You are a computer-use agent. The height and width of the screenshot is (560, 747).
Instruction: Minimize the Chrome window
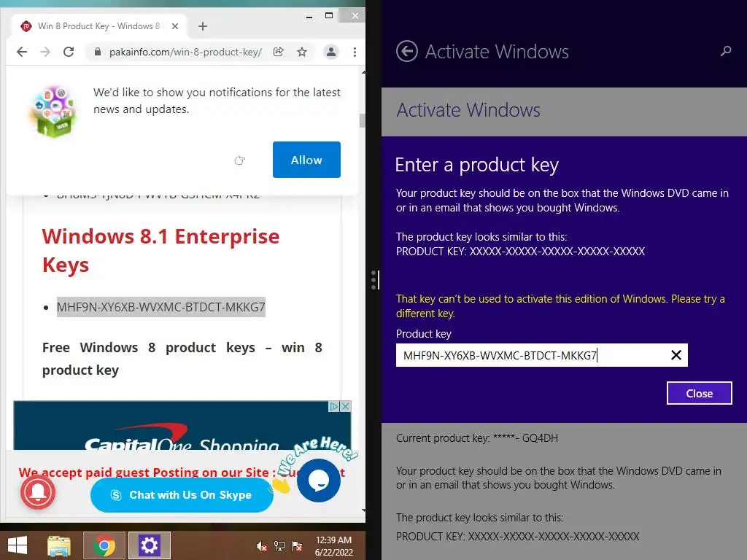tap(309, 16)
